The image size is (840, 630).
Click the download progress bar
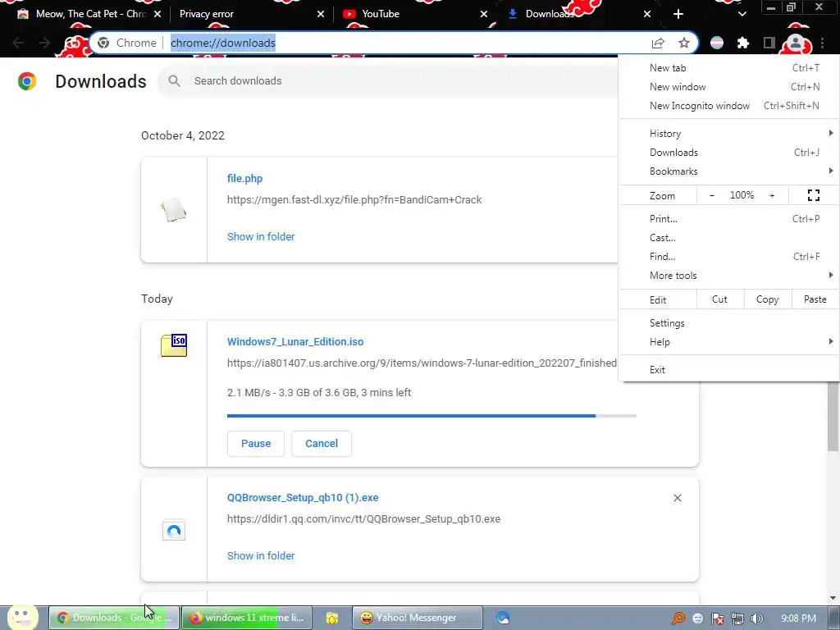431,416
